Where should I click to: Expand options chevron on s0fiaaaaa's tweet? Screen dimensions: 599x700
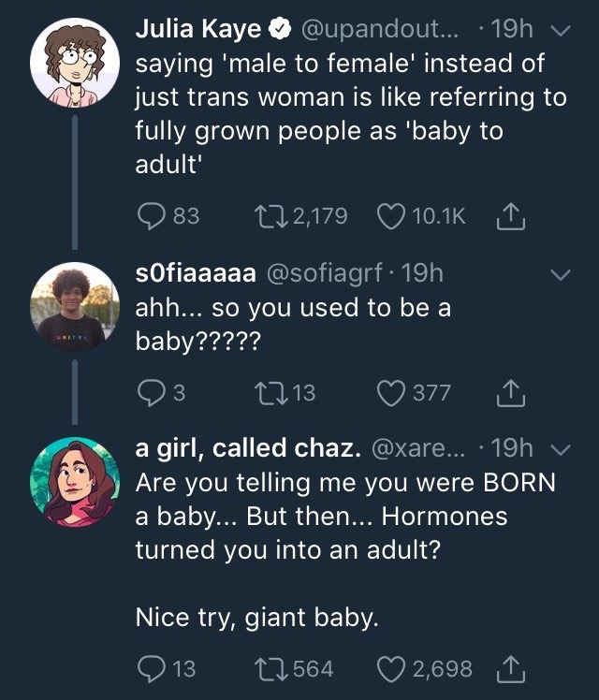560,276
